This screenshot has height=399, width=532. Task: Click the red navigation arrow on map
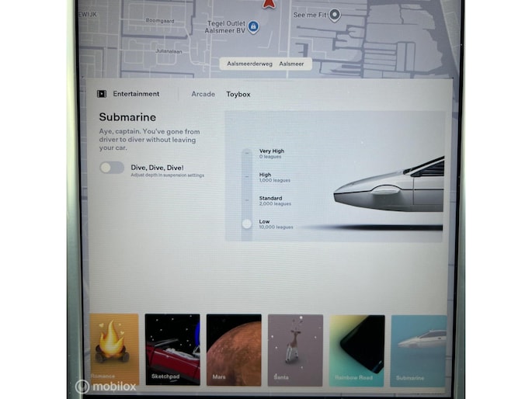[x=269, y=5]
